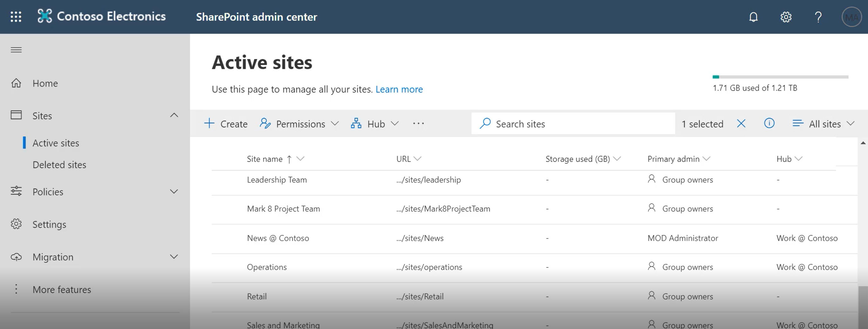Select the Operations site name
The height and width of the screenshot is (329, 868).
(x=266, y=267)
